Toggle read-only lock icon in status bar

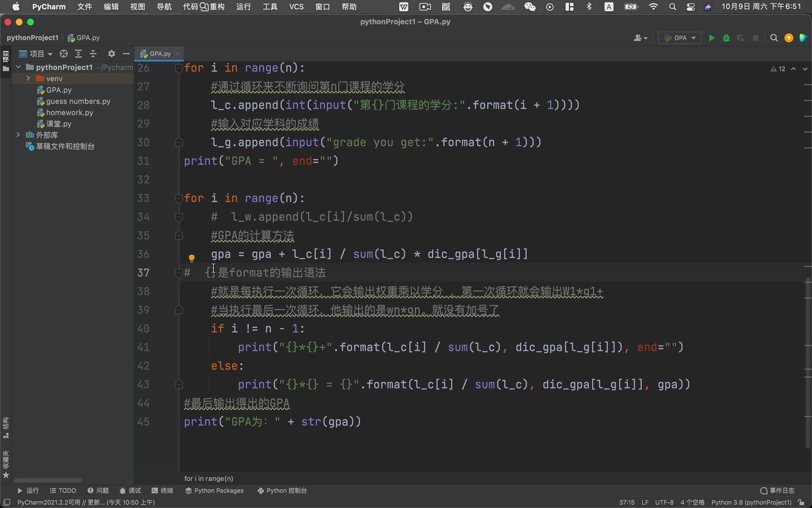tap(801, 502)
